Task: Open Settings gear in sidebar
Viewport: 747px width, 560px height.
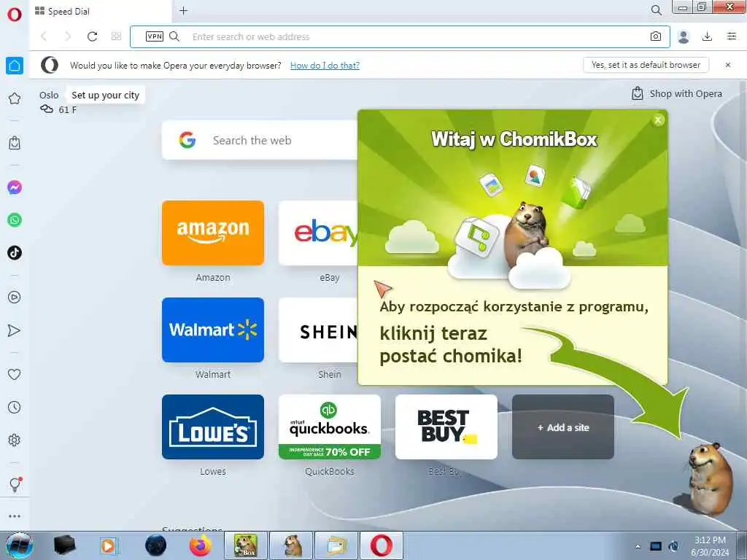Action: click(15, 440)
